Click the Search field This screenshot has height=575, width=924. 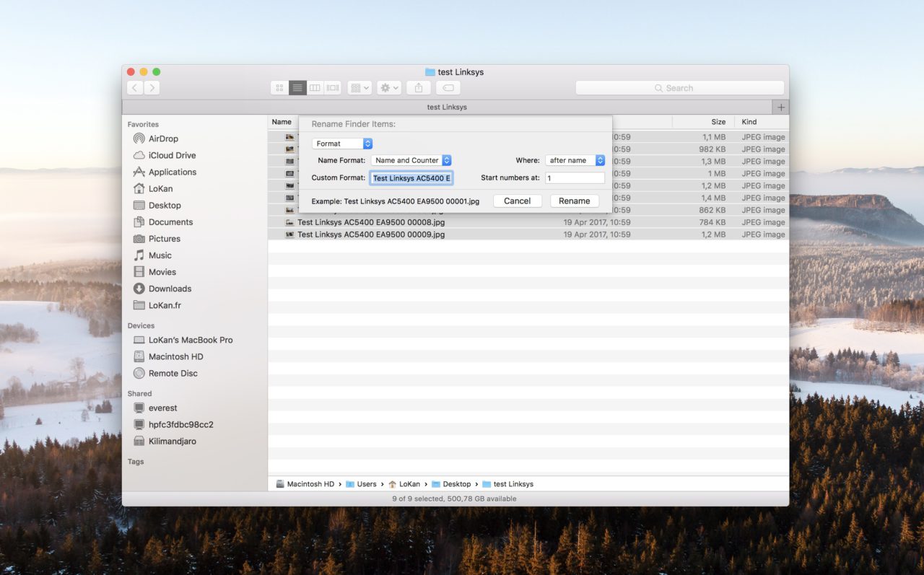679,88
